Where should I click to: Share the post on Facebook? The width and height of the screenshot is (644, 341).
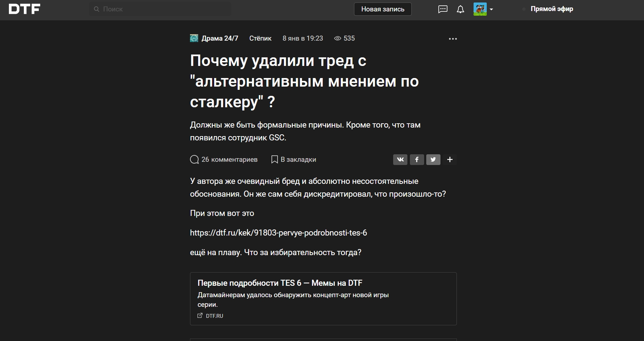click(417, 160)
